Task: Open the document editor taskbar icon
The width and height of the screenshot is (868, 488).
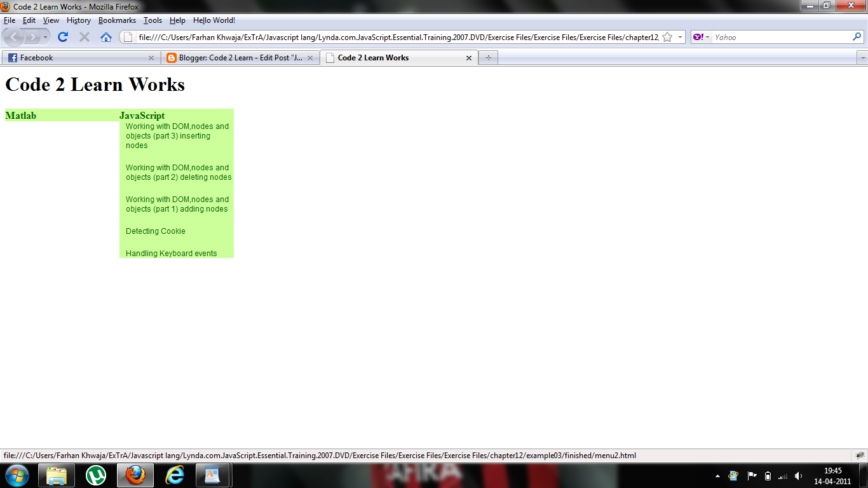Action: (x=213, y=475)
